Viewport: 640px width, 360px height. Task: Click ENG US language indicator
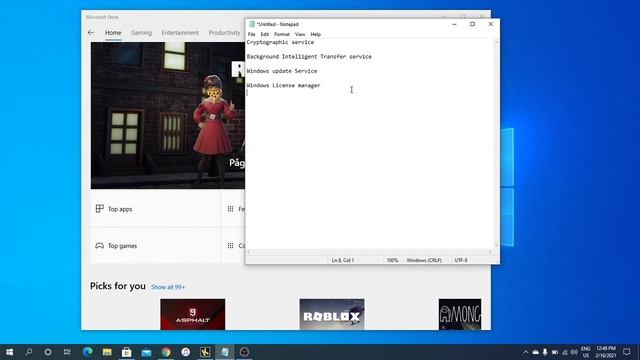pyautogui.click(x=586, y=352)
